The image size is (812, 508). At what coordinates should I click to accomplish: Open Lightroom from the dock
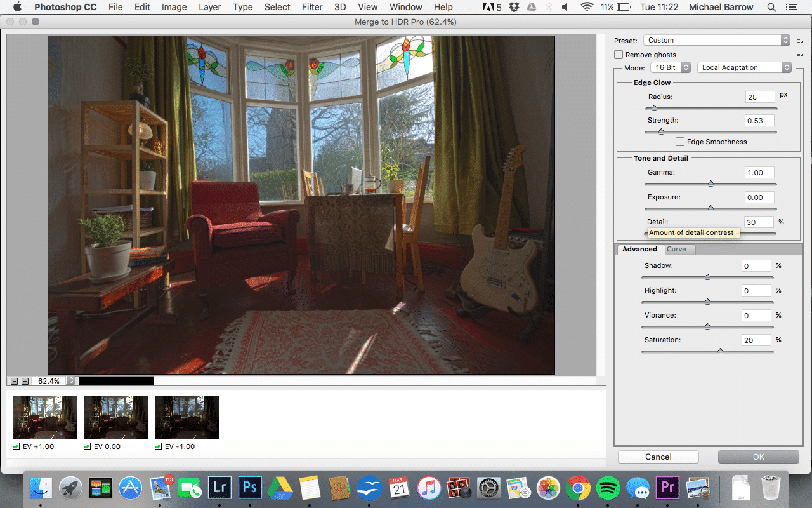220,488
